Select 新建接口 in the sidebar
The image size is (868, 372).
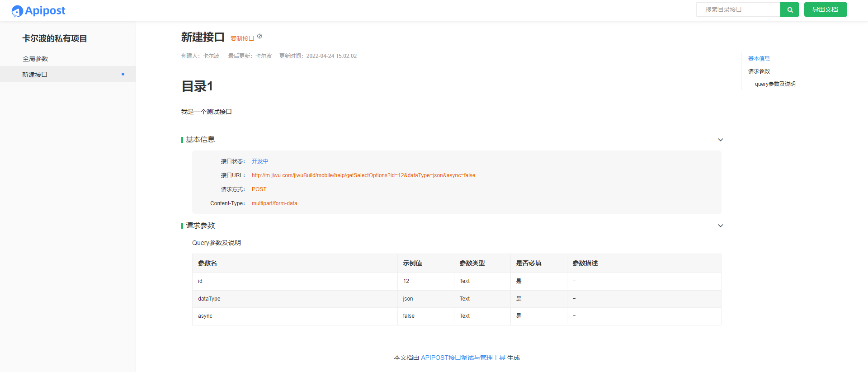coord(68,74)
